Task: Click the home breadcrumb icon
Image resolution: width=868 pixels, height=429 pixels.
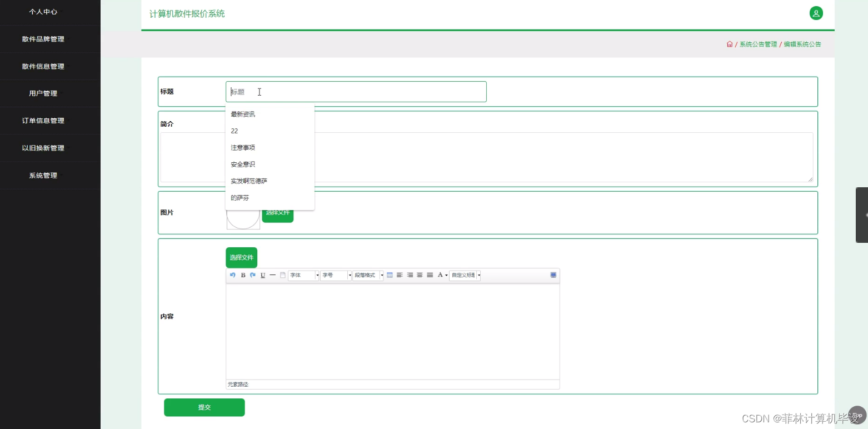Action: [729, 43]
